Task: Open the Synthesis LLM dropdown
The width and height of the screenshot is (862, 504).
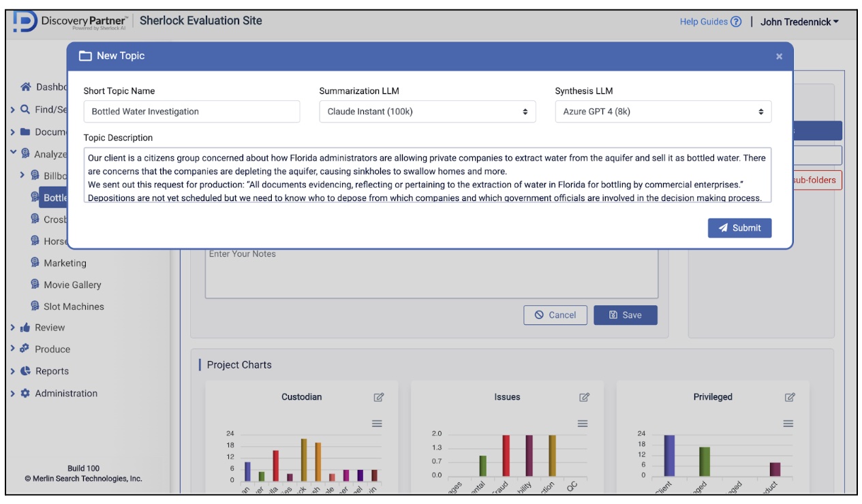Action: coord(663,112)
